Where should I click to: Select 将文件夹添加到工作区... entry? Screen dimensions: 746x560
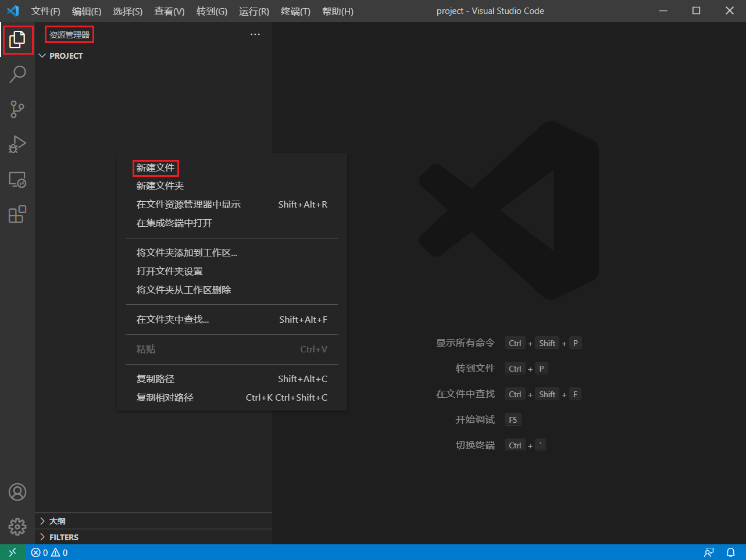[232, 253]
